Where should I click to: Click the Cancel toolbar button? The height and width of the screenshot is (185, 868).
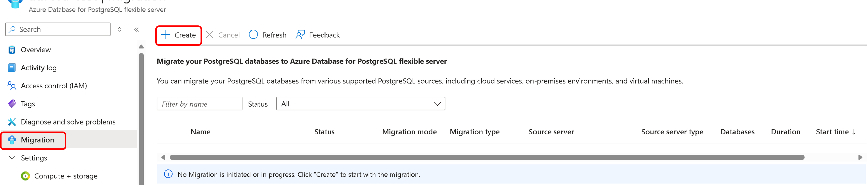[223, 35]
